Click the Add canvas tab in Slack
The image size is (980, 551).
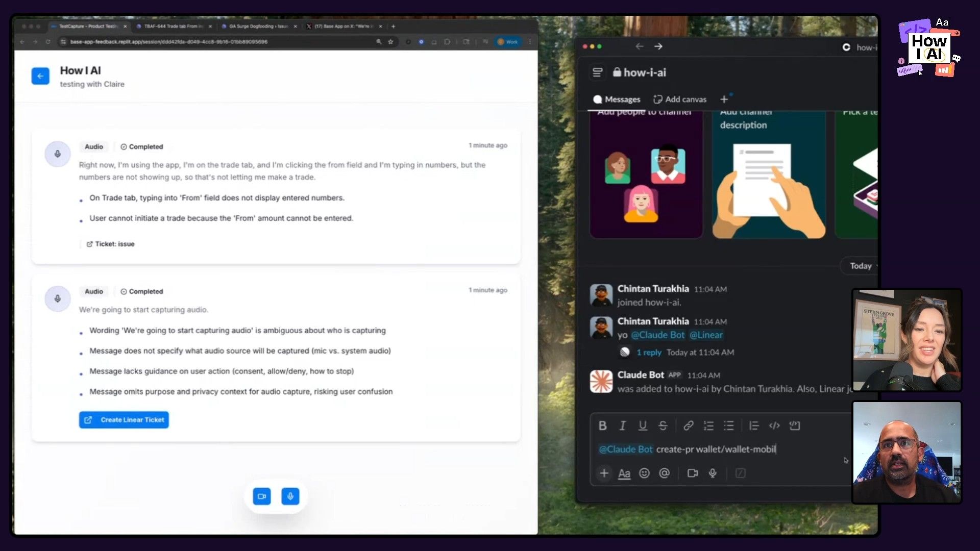[x=680, y=99]
